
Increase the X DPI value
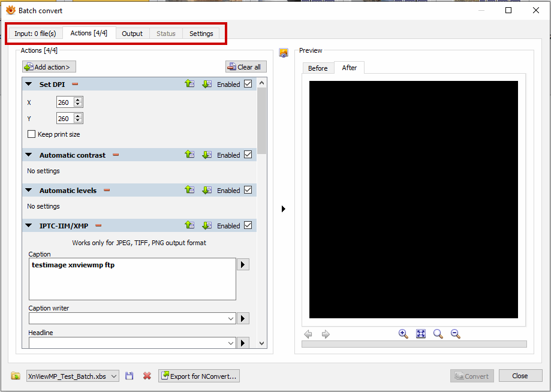click(x=78, y=99)
